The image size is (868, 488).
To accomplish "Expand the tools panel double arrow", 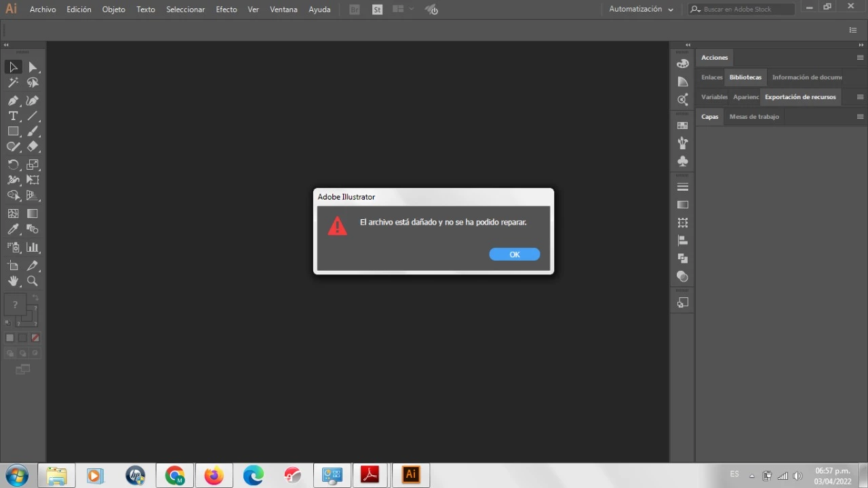I will [x=6, y=45].
